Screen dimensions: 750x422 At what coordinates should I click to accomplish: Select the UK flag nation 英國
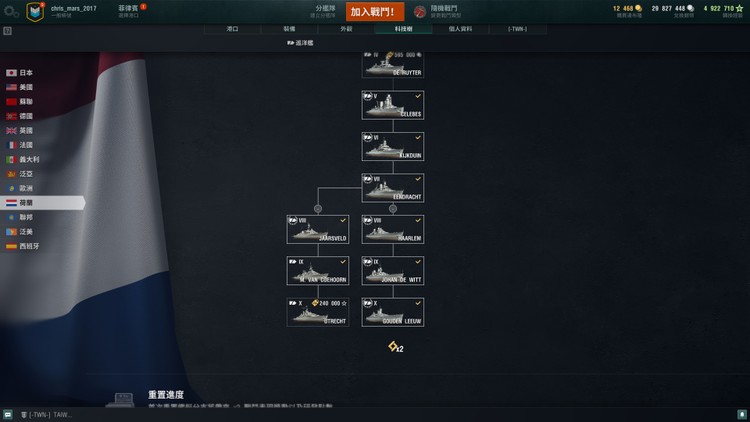click(20, 131)
